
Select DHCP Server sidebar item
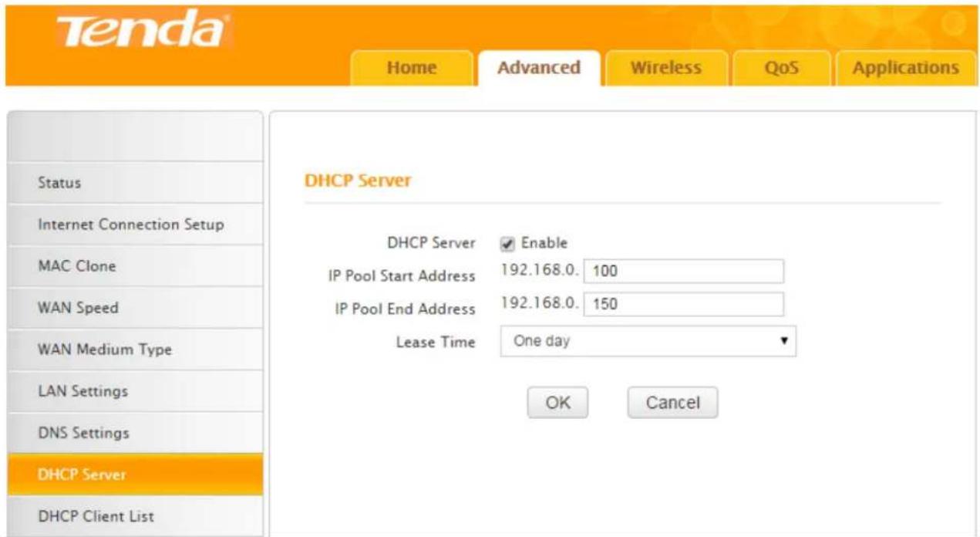135,475
